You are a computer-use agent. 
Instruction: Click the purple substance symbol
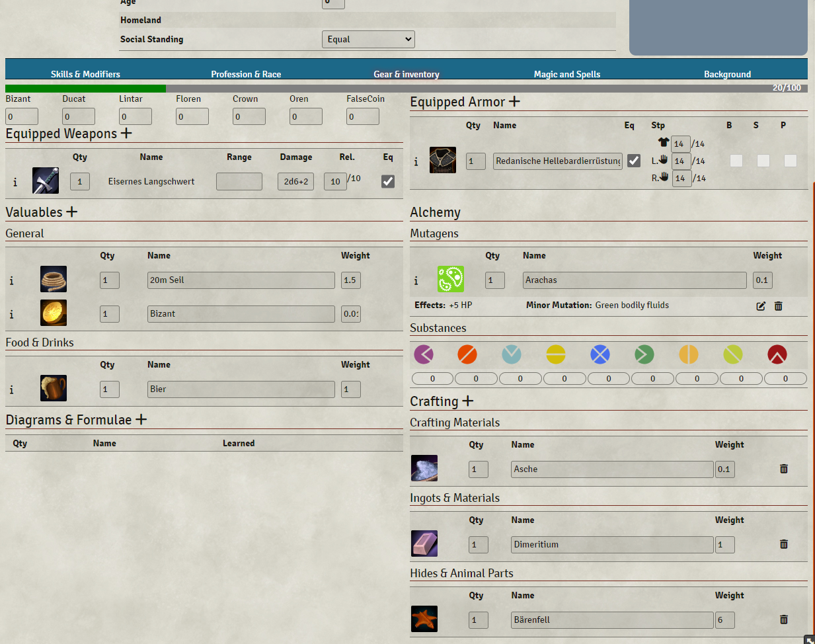click(x=424, y=354)
